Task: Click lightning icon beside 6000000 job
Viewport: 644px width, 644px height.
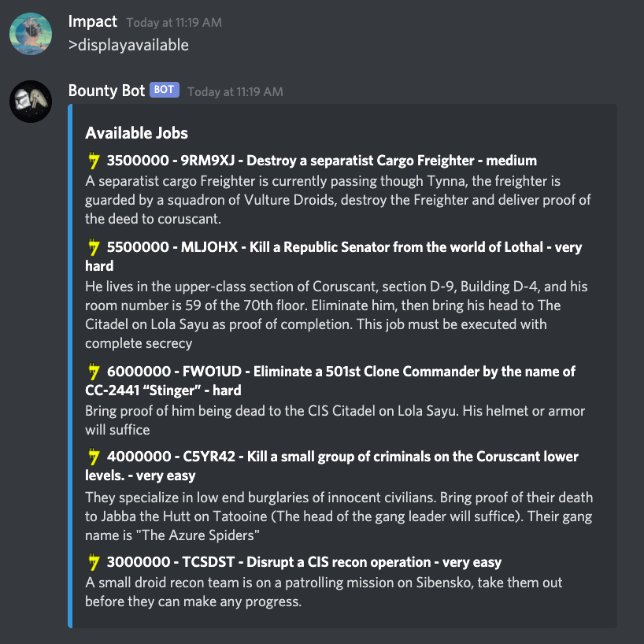Action: pyautogui.click(x=94, y=372)
